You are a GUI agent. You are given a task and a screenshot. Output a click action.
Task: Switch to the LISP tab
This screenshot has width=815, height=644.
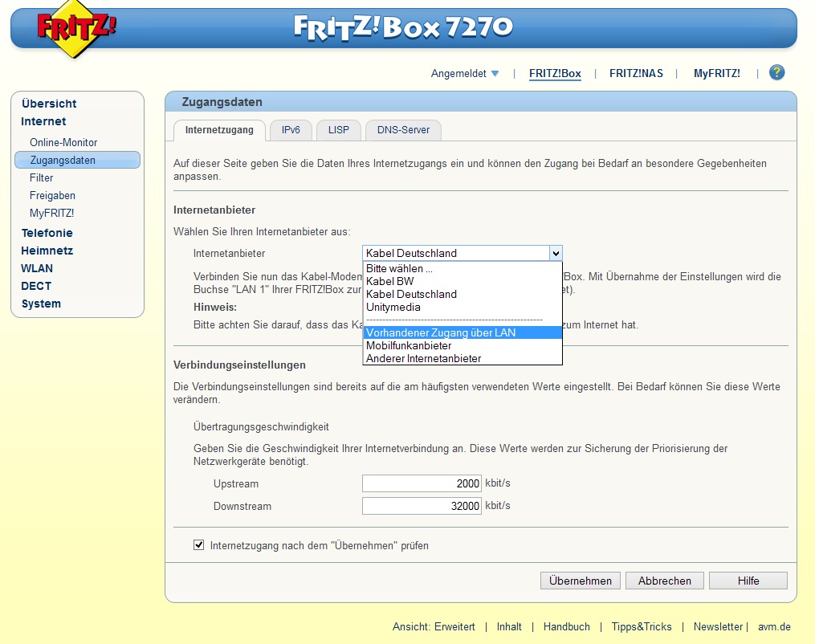pos(338,130)
